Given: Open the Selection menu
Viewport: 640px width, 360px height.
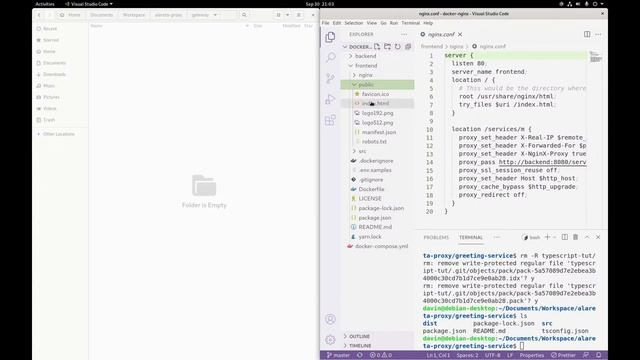Looking at the screenshot, I should (x=353, y=23).
